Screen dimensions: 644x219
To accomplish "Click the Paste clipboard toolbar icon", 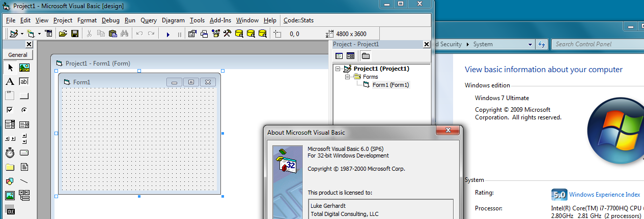I will click(x=113, y=34).
